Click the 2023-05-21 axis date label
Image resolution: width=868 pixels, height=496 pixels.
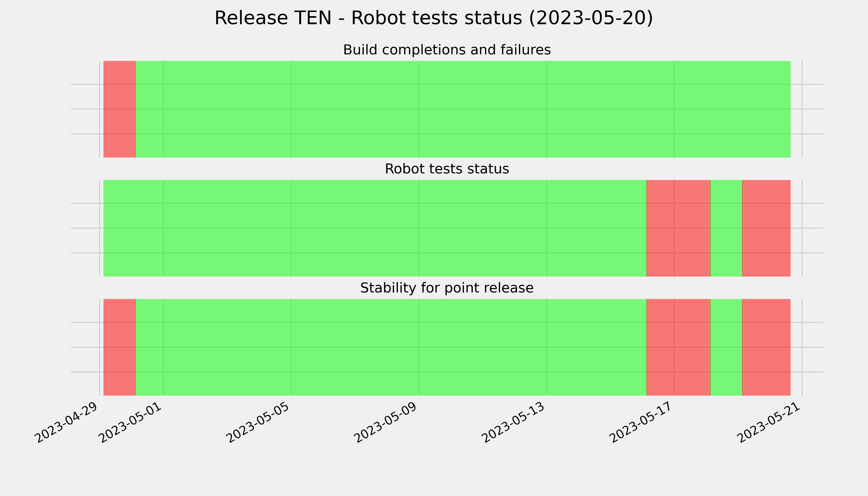pyautogui.click(x=769, y=422)
